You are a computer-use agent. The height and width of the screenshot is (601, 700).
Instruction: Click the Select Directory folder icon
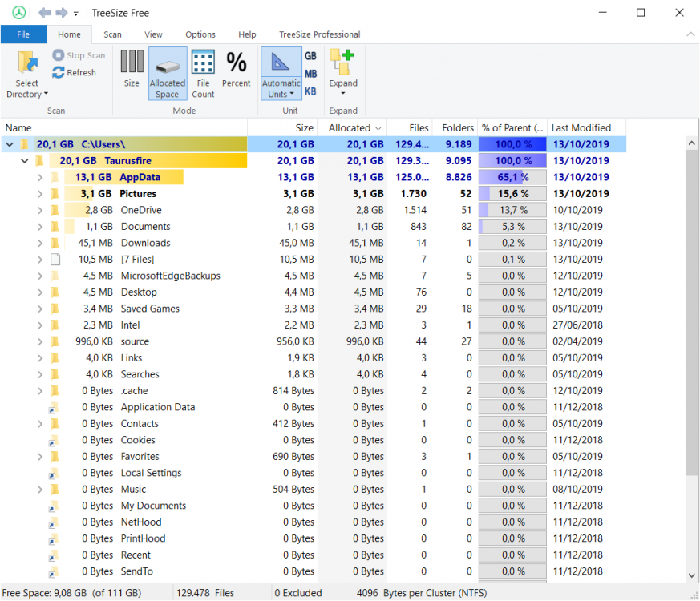point(27,63)
